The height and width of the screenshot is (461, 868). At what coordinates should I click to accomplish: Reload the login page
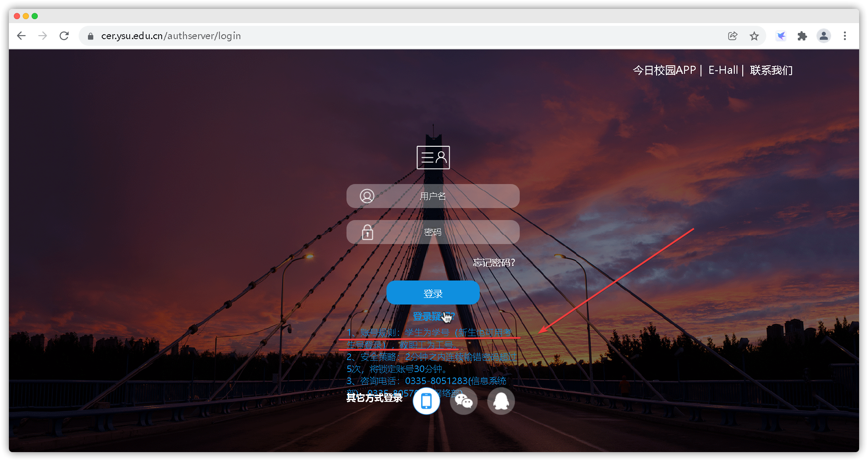click(x=64, y=36)
